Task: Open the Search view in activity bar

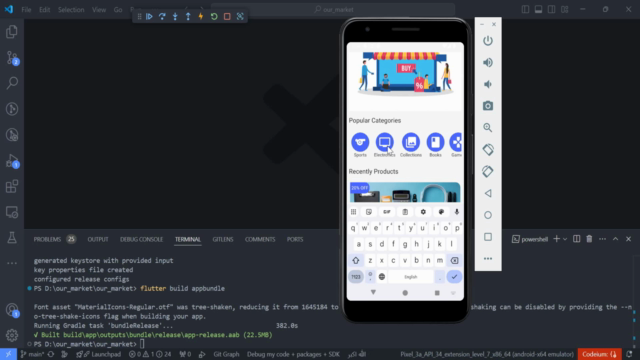Action: point(12,83)
